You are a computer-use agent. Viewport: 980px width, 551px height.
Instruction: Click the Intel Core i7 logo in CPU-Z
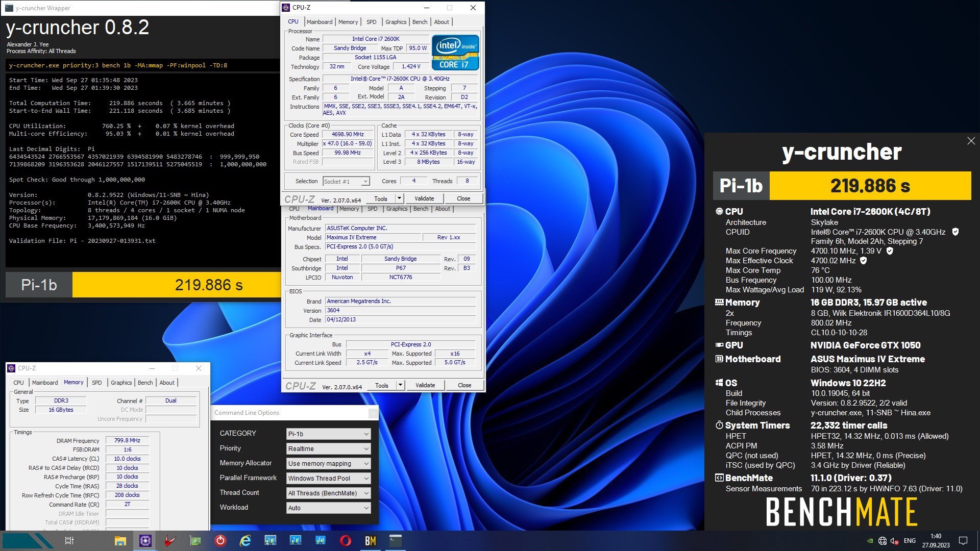coord(455,52)
